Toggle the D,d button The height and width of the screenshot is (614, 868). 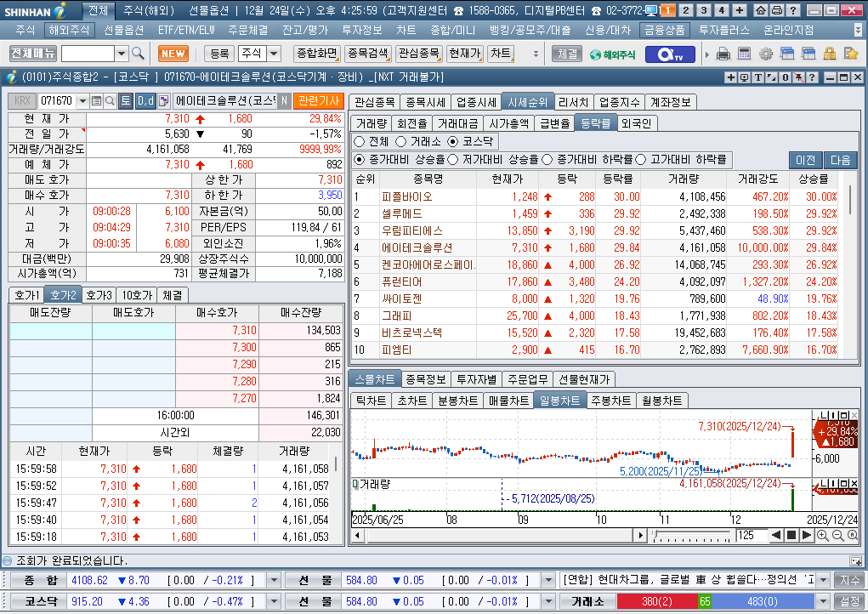145,100
